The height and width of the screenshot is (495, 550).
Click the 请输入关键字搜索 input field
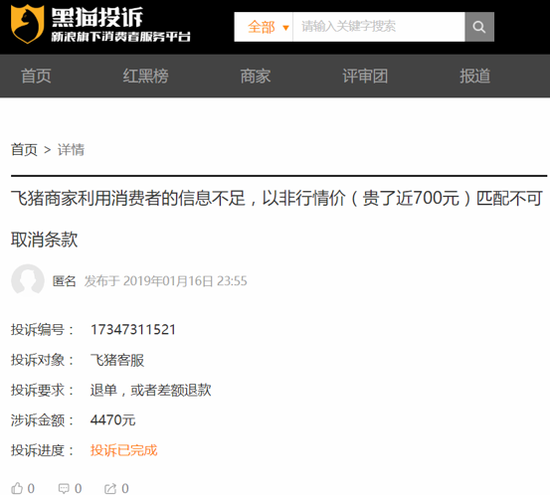click(x=379, y=27)
